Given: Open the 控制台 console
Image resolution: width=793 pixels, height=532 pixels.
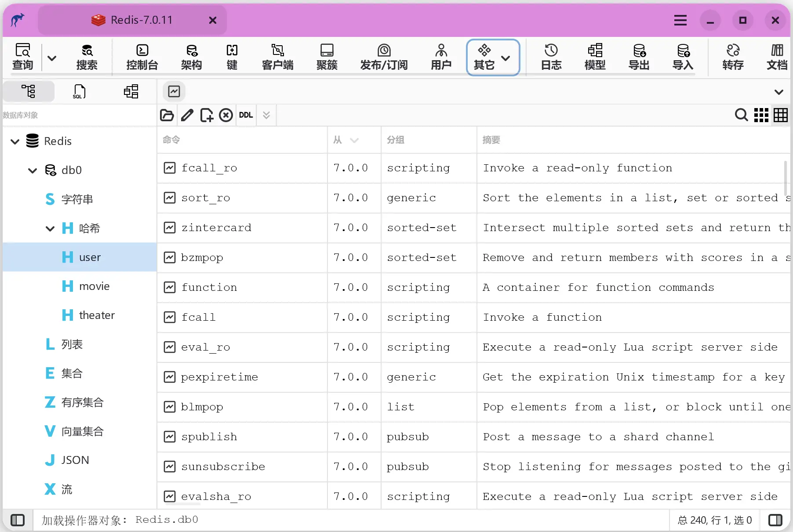Looking at the screenshot, I should point(142,57).
